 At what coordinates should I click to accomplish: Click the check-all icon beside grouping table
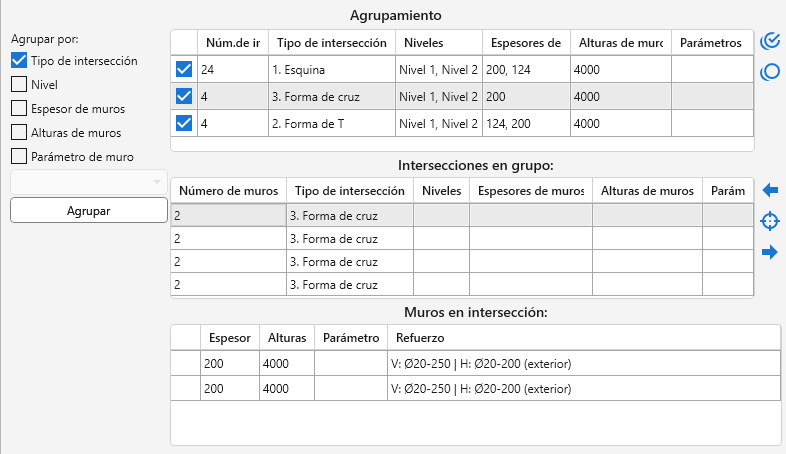click(x=770, y=41)
